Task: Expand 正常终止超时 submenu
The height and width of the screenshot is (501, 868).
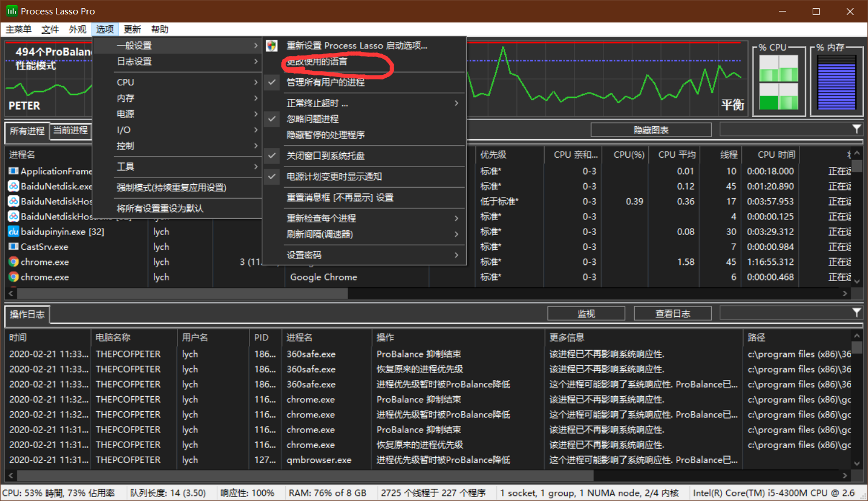Action: tap(364, 103)
